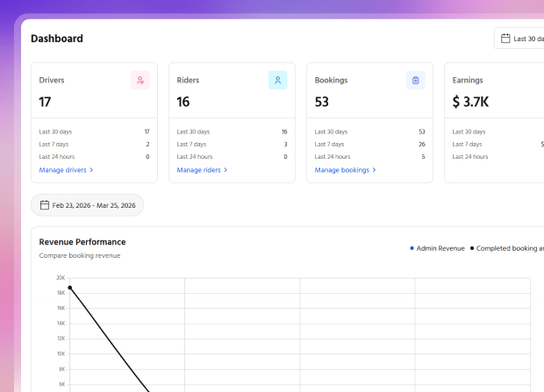
Task: Click the Earnings value $ 3.7K
Action: (x=470, y=102)
